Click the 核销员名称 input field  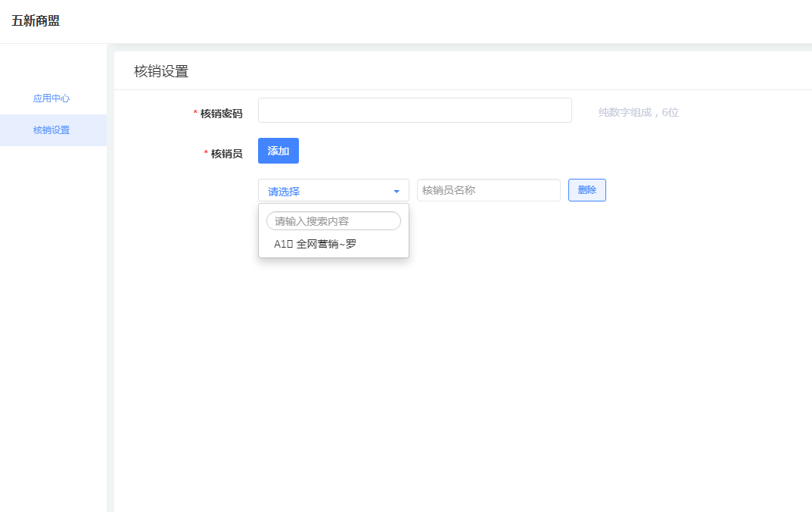click(x=488, y=190)
